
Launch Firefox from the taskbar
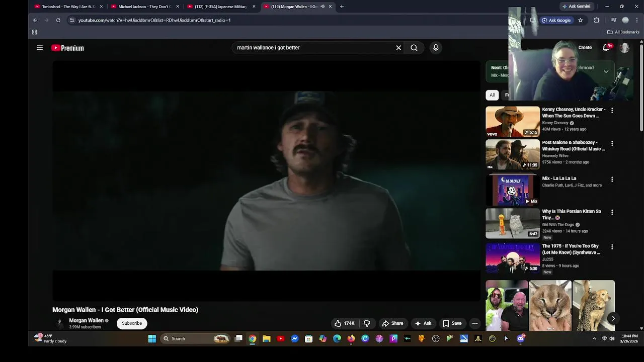point(351,339)
